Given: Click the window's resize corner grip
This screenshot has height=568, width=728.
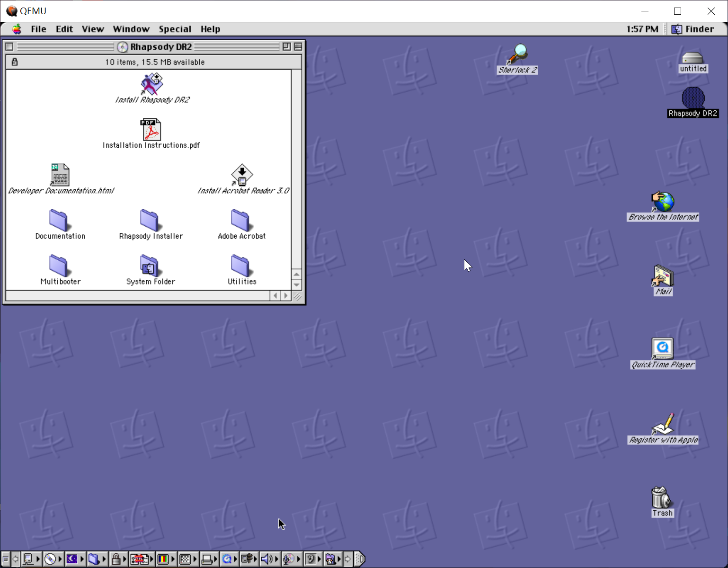Looking at the screenshot, I should pyautogui.click(x=297, y=296).
